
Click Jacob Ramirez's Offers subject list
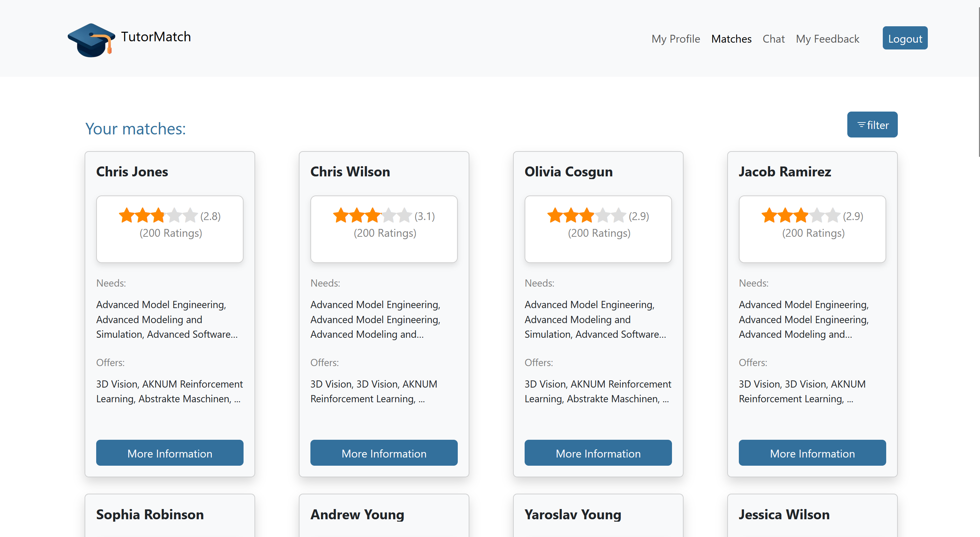(802, 391)
